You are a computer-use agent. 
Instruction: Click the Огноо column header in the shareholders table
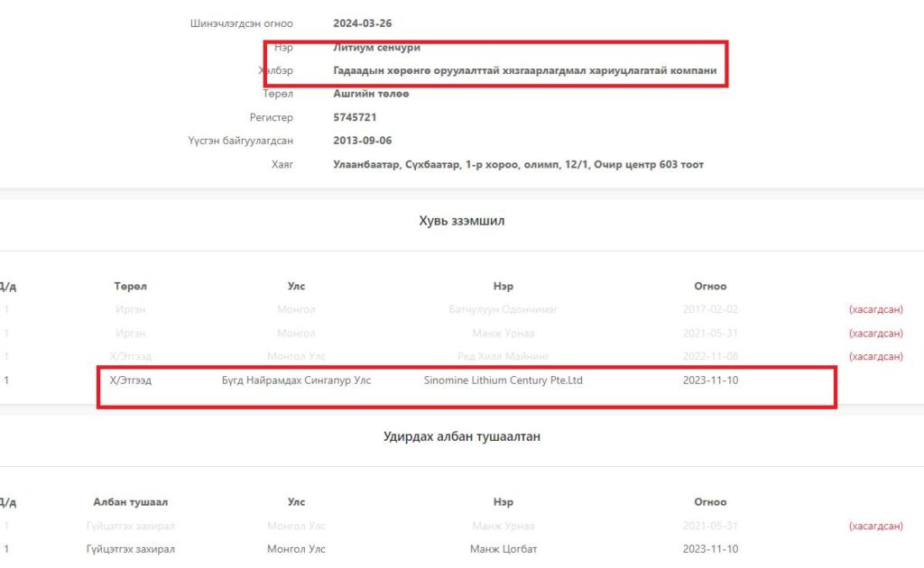coord(710,286)
